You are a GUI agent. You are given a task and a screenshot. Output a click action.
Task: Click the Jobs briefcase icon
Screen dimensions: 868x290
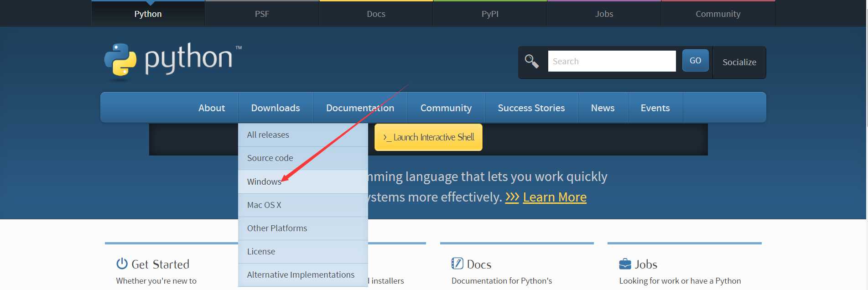coord(625,264)
